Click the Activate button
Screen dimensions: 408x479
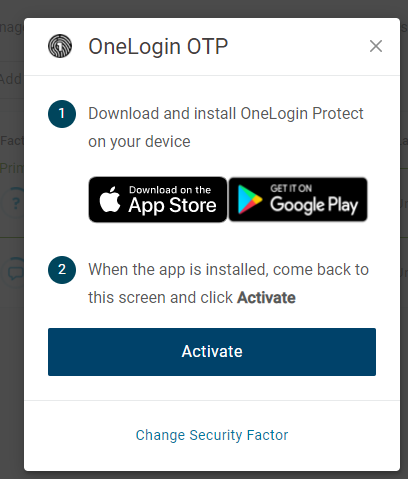click(212, 352)
